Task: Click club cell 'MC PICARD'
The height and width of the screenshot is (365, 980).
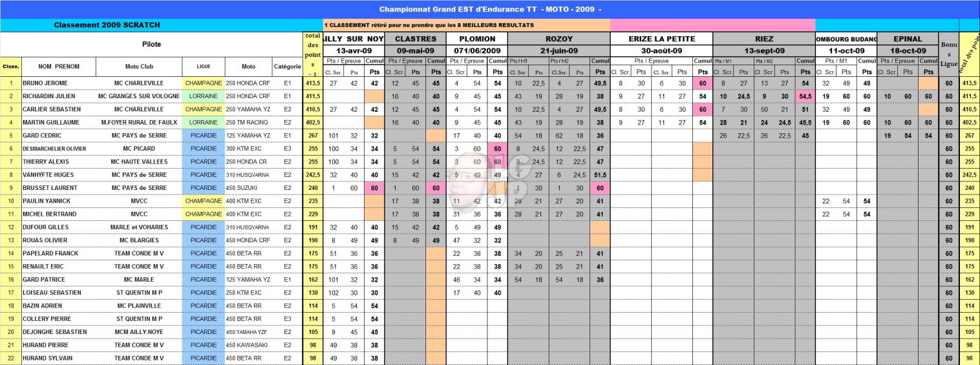Action: 139,149
